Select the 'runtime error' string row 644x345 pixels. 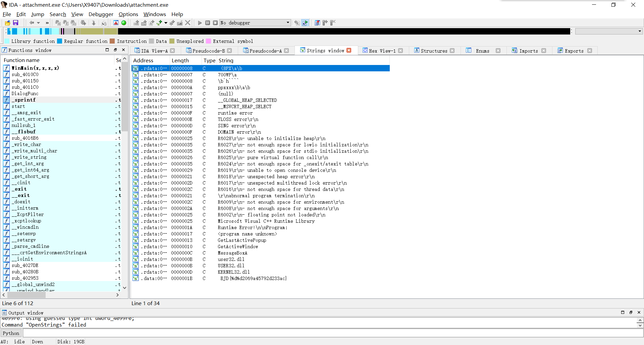261,113
